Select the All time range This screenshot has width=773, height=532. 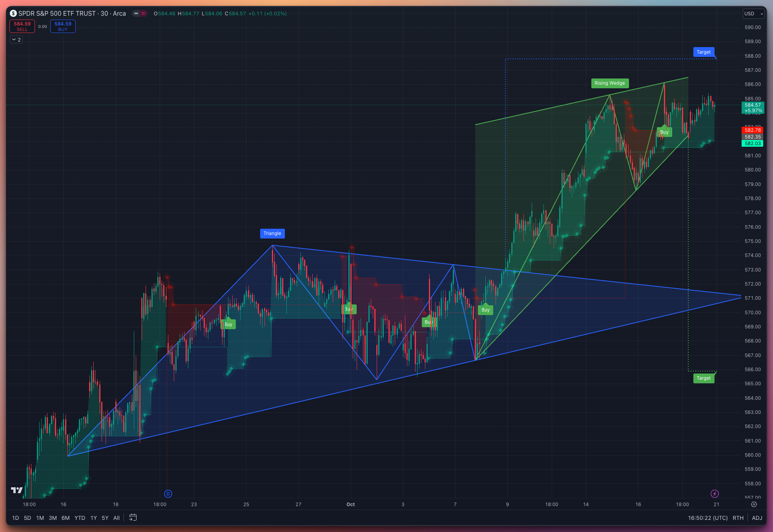(117, 518)
